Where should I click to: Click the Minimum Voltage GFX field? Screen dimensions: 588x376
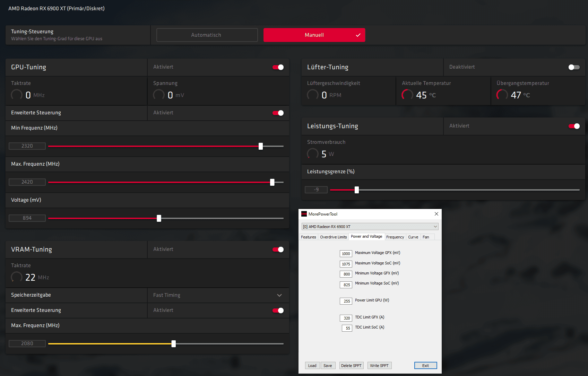point(346,274)
